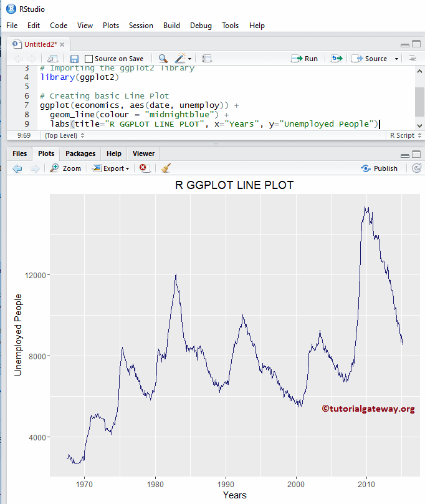Screen dimensions: 425x504
Task: Click the code tools magic wand icon
Action: [180, 58]
